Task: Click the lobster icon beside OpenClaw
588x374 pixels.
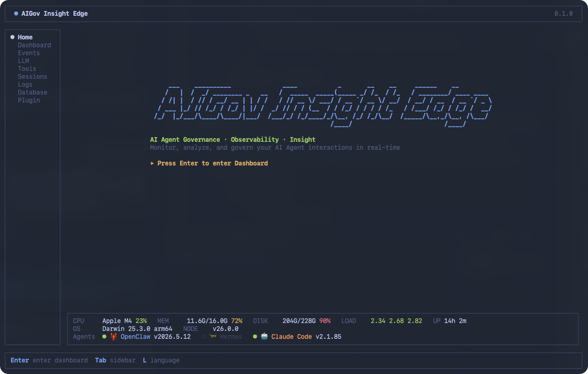Action: pyautogui.click(x=113, y=337)
